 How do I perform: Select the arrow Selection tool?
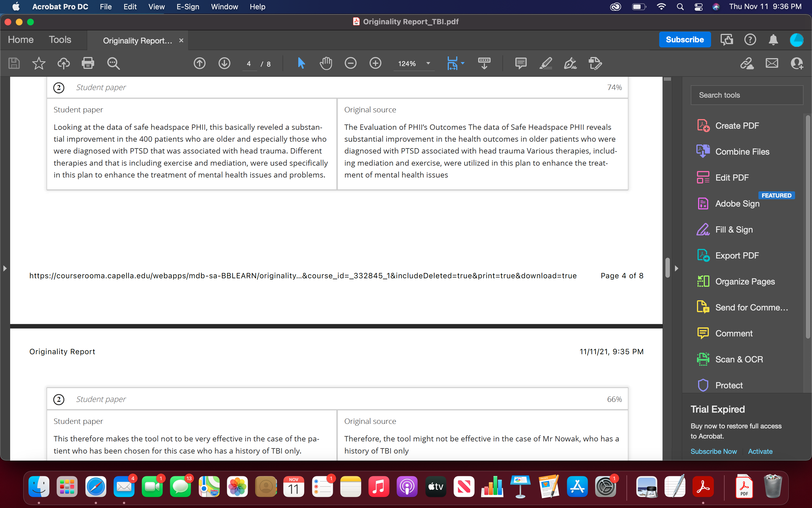tap(301, 63)
